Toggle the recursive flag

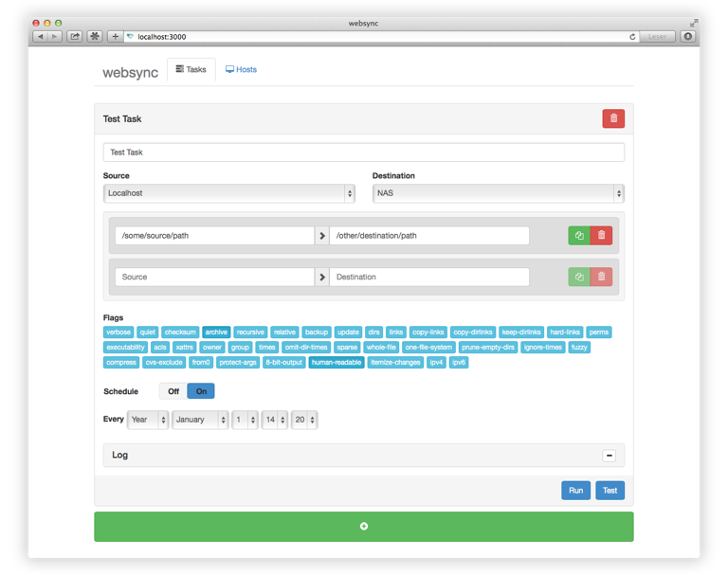[250, 332]
